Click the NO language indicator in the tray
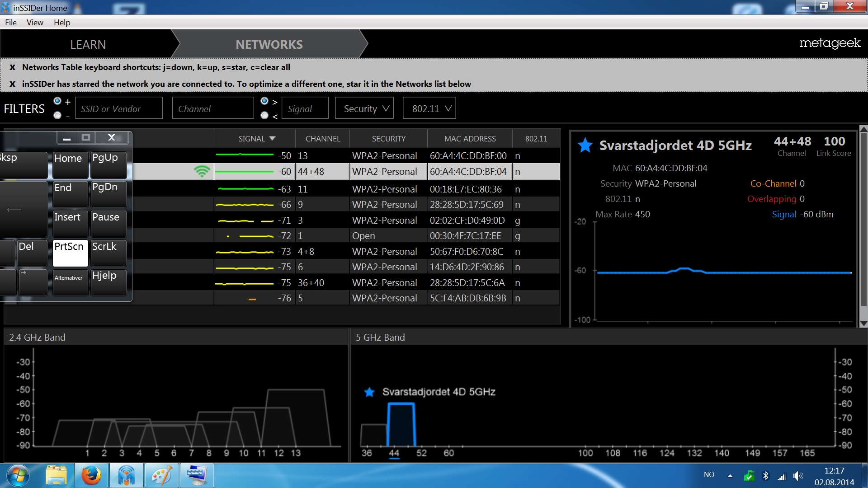868x488 pixels. (x=709, y=475)
